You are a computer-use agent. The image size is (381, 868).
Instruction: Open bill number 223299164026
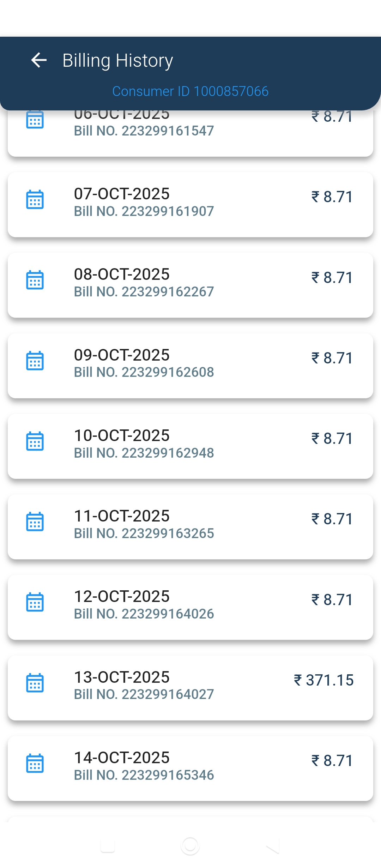coord(144,614)
